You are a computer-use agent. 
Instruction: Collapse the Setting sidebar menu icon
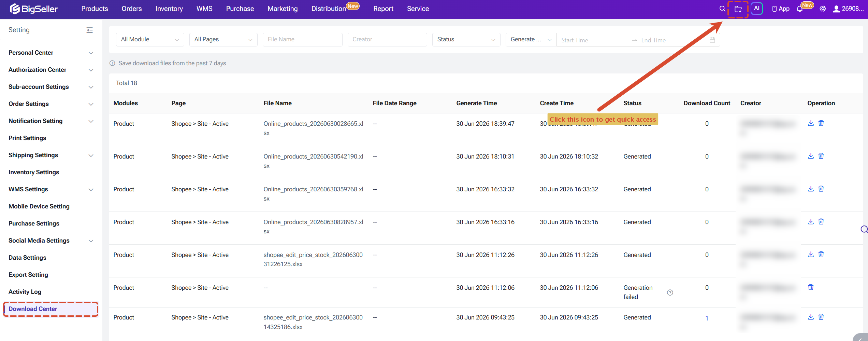tap(90, 30)
